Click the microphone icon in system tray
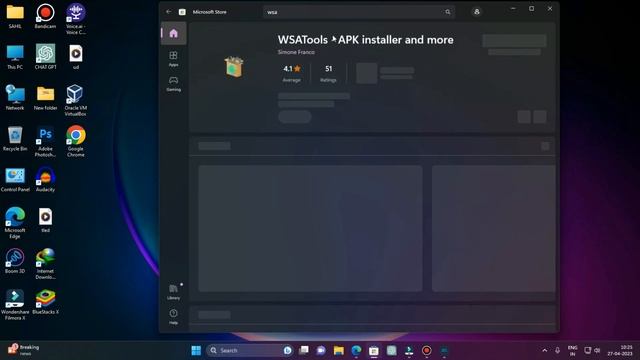 [557, 350]
